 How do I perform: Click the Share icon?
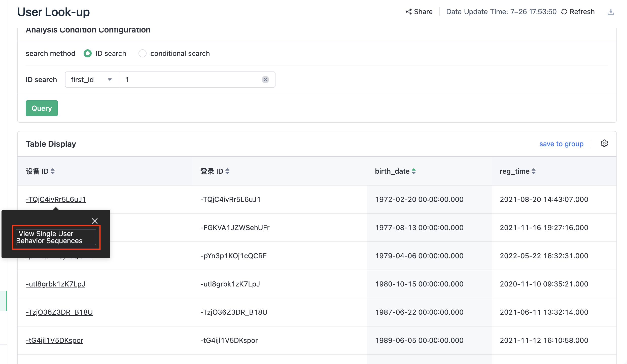coord(409,12)
